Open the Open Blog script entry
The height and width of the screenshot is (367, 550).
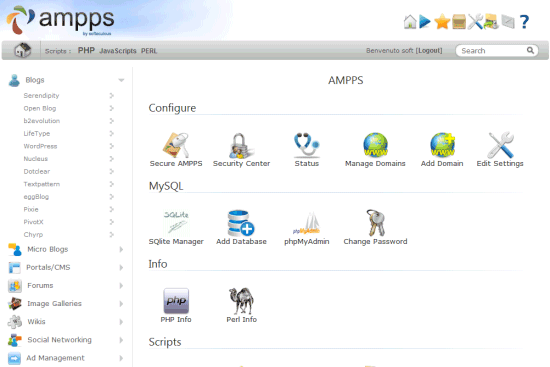tap(40, 108)
